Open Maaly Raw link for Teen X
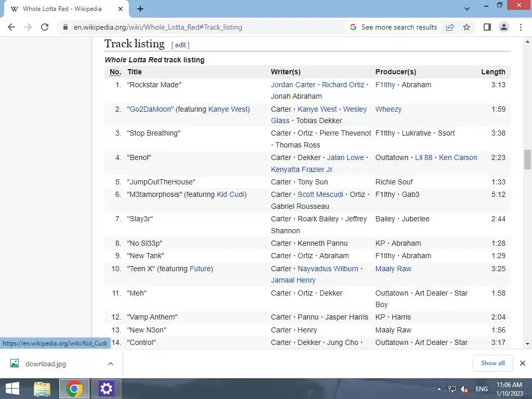Image resolution: width=532 pixels, height=399 pixels. 393,269
